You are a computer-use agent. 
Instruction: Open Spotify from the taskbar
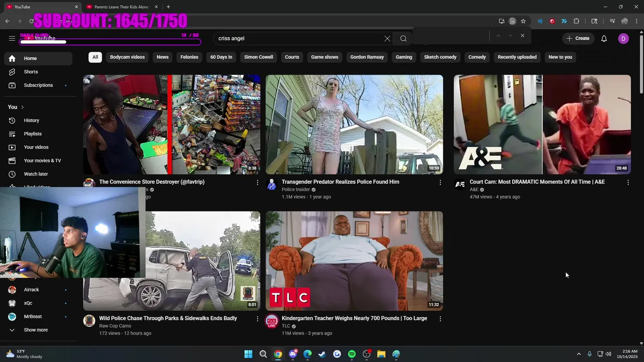(352, 354)
